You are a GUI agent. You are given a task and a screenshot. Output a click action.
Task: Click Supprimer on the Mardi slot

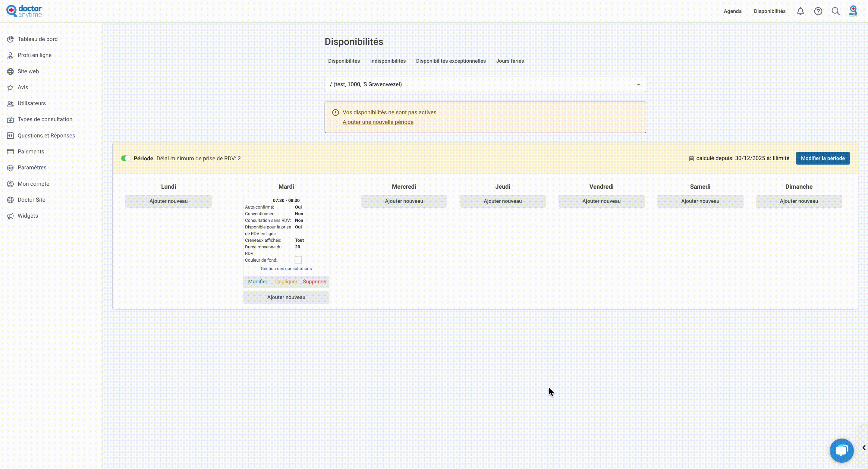(x=315, y=282)
